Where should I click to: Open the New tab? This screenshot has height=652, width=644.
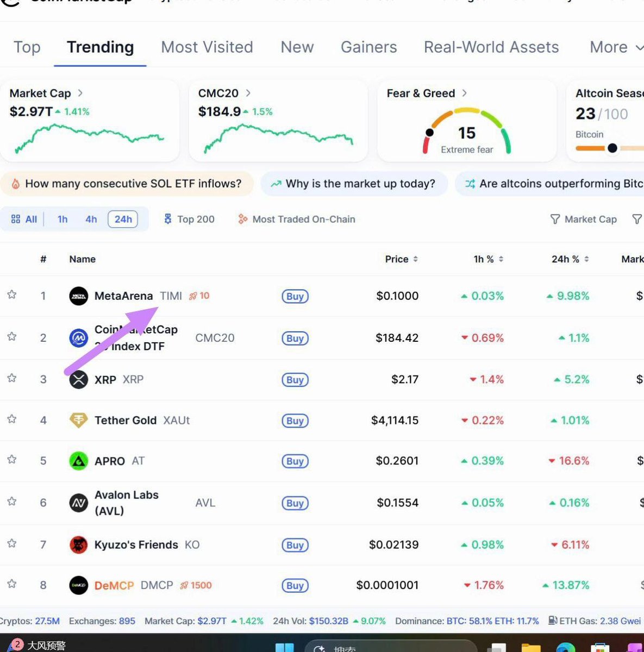pos(297,47)
